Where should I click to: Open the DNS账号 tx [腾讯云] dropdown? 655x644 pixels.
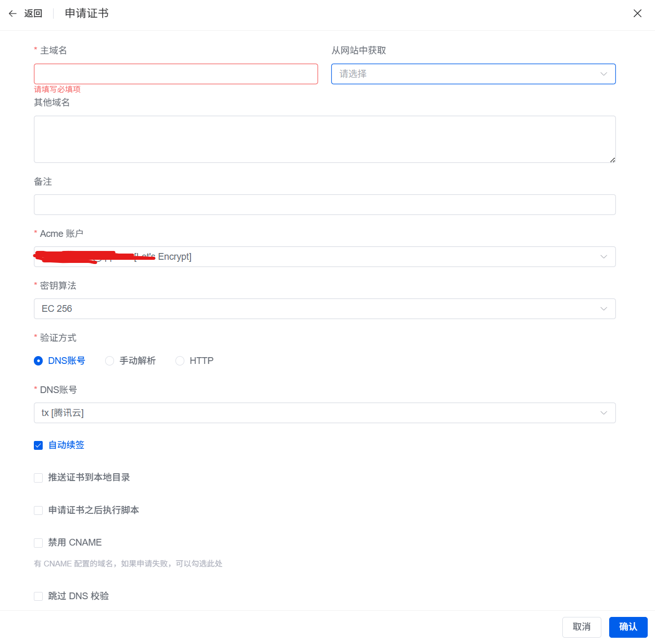click(324, 413)
